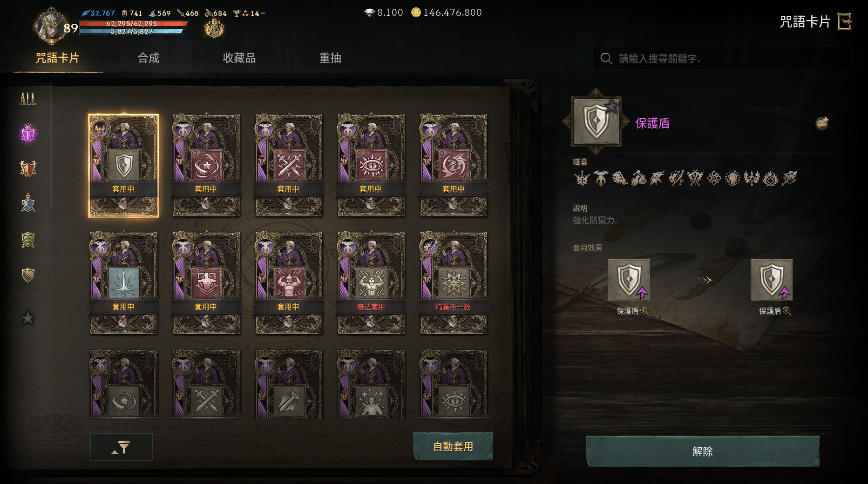Viewport: 868px width, 484px height.
Task: Switch to the 收藏品 tab
Action: pos(239,58)
